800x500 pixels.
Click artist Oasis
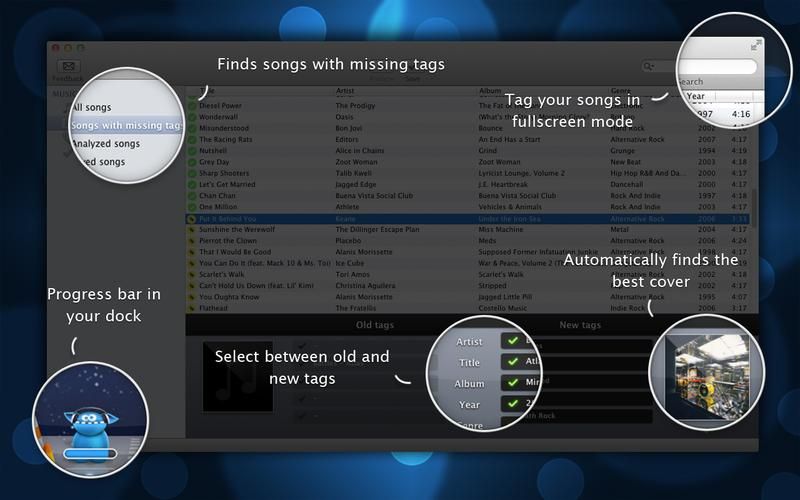344,117
